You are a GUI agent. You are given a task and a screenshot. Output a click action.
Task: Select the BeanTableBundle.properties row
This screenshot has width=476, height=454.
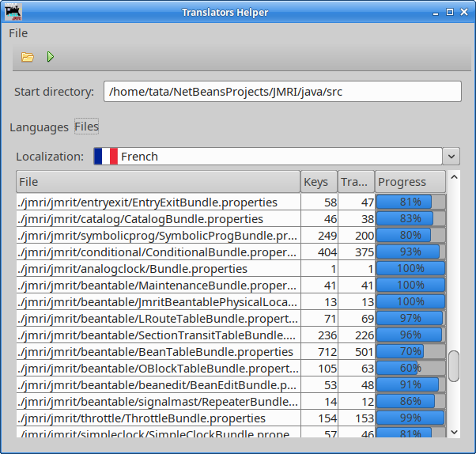158,352
